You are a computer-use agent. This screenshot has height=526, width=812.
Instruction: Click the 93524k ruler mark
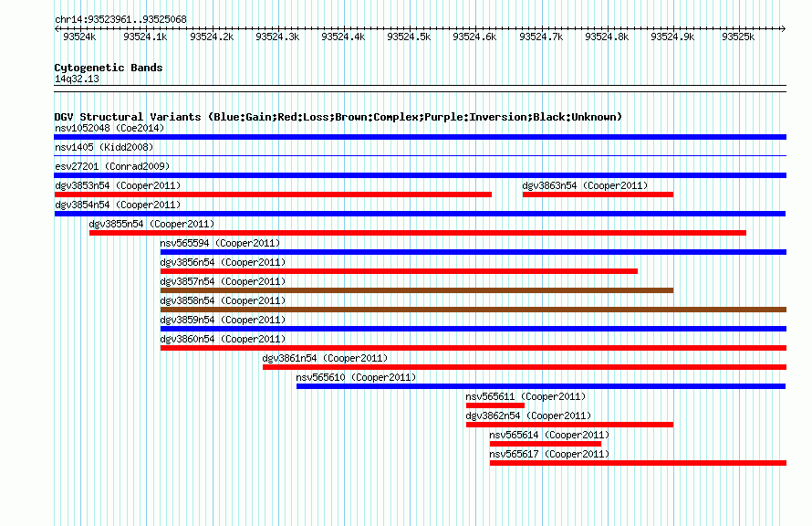click(79, 37)
